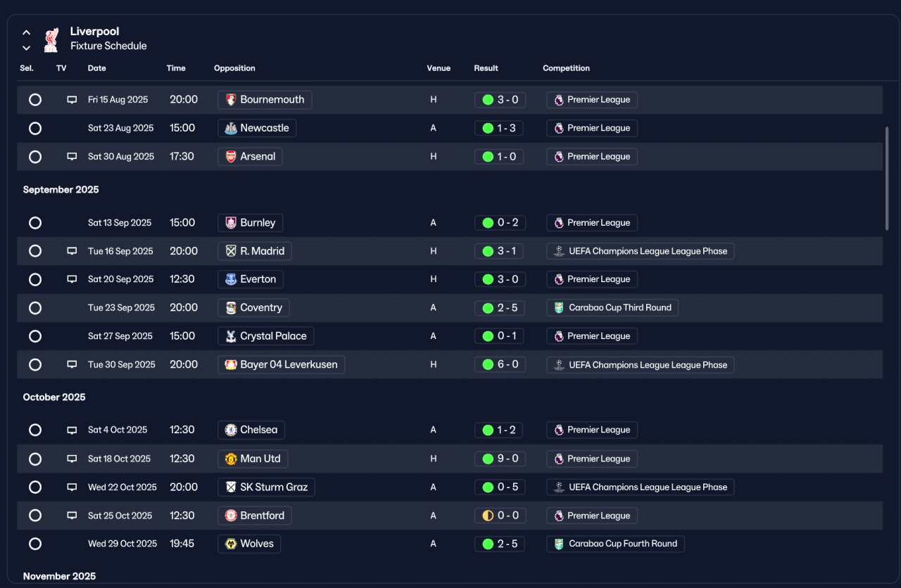Click the Carabao Cup icon in the Coventry row

[559, 307]
